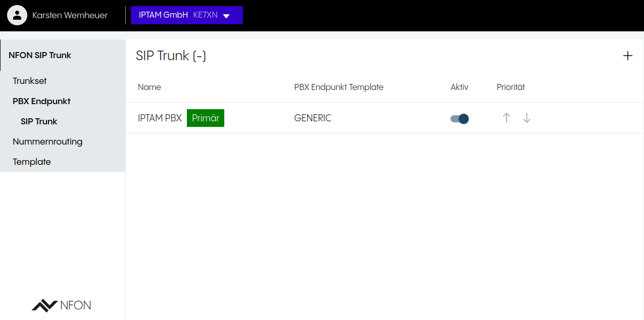644x320 pixels.
Task: Click the user avatar icon
Action: 17,15
